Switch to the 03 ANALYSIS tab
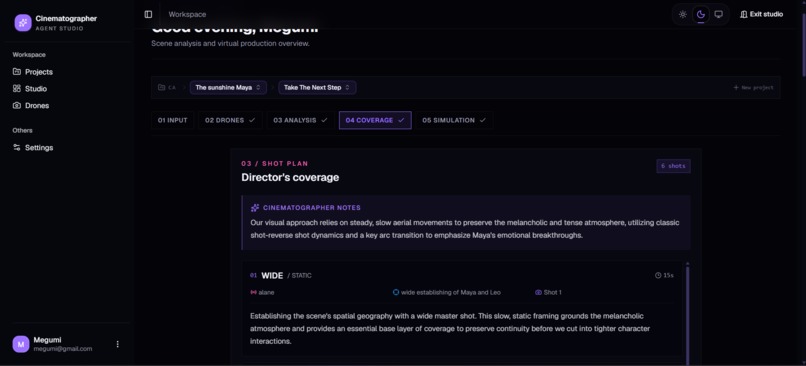Viewport: 806px width, 366px height. point(300,120)
